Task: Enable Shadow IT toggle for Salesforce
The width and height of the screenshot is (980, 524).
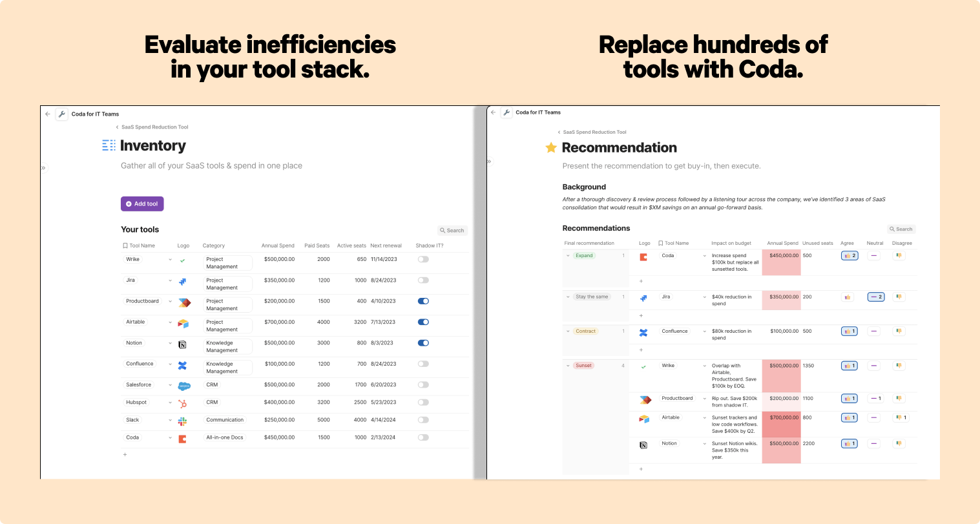Action: (x=423, y=384)
